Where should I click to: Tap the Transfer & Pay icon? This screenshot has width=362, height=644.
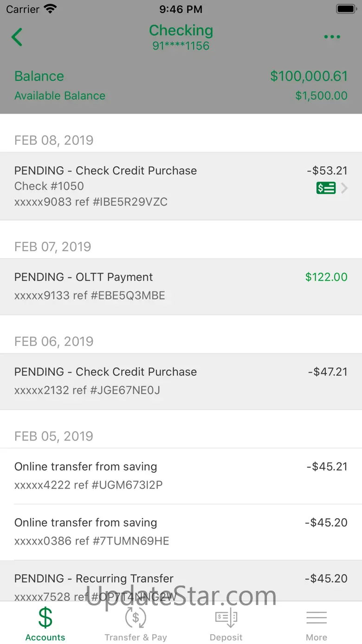(x=136, y=618)
